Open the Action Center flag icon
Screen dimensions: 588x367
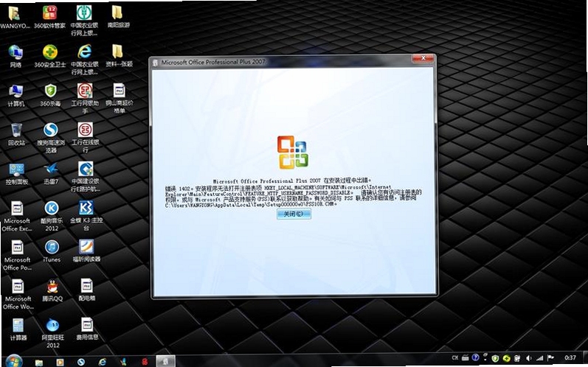coord(550,358)
